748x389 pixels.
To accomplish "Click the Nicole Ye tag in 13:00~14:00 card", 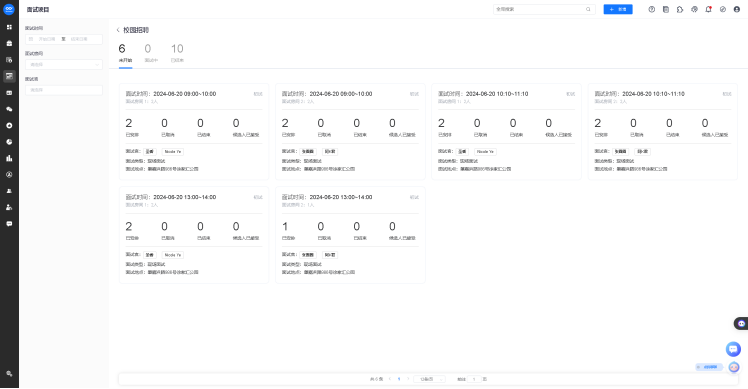I will (x=173, y=255).
